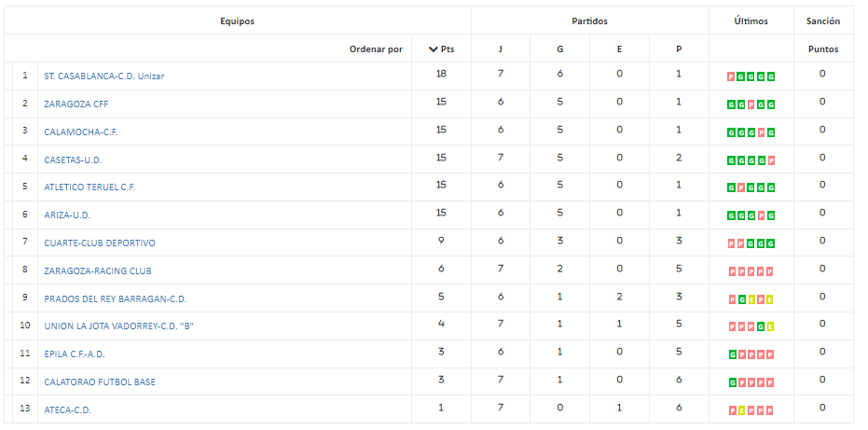Open CASETAS-U.D. team link

pos(73,160)
